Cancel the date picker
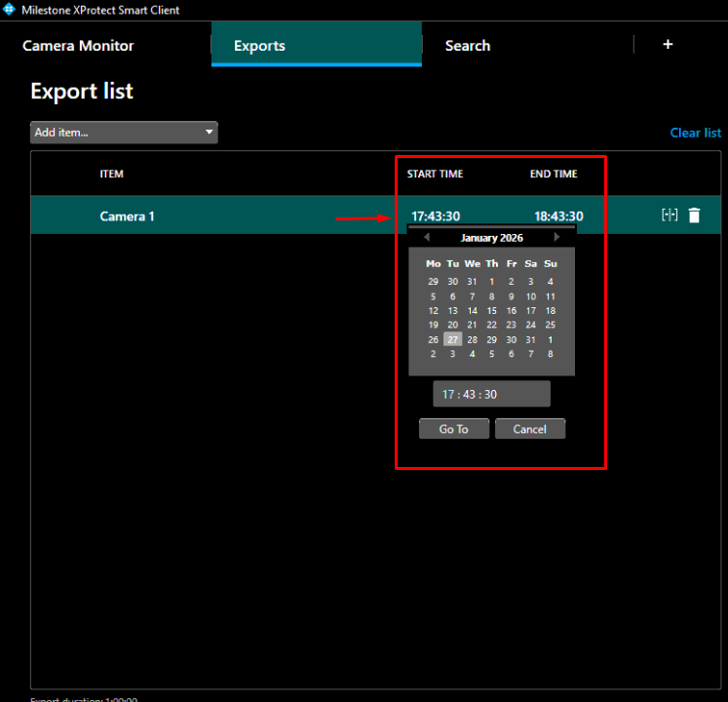This screenshot has width=728, height=702. tap(529, 429)
